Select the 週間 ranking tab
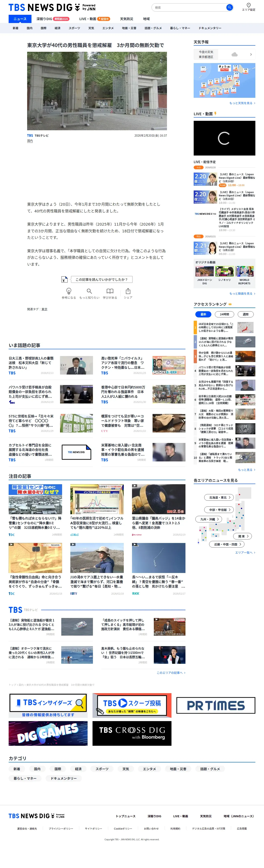This screenshot has height=868, width=264. 245,314
